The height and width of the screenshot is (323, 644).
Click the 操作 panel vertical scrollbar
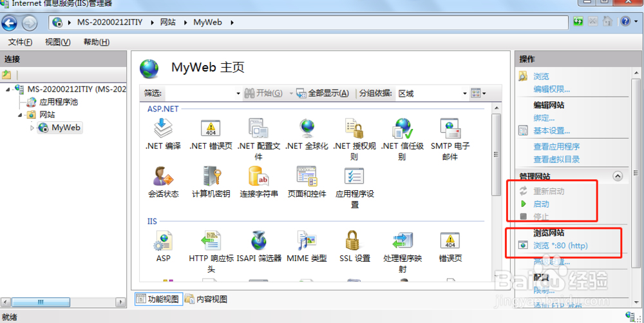636,173
